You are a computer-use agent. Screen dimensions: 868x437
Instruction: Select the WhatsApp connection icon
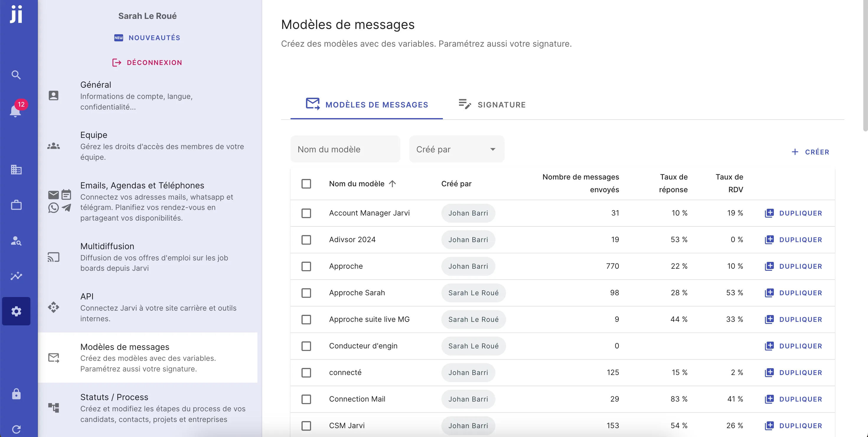pos(53,208)
